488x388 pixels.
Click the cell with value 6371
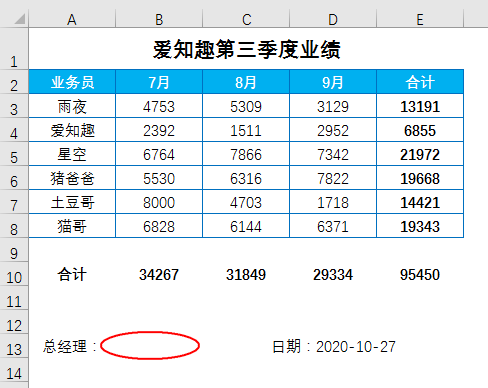(x=333, y=226)
